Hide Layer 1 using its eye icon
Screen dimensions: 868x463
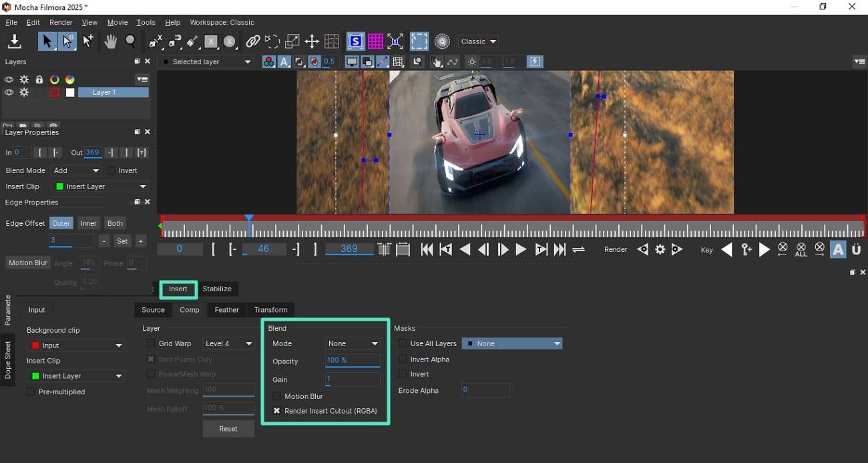(x=9, y=93)
